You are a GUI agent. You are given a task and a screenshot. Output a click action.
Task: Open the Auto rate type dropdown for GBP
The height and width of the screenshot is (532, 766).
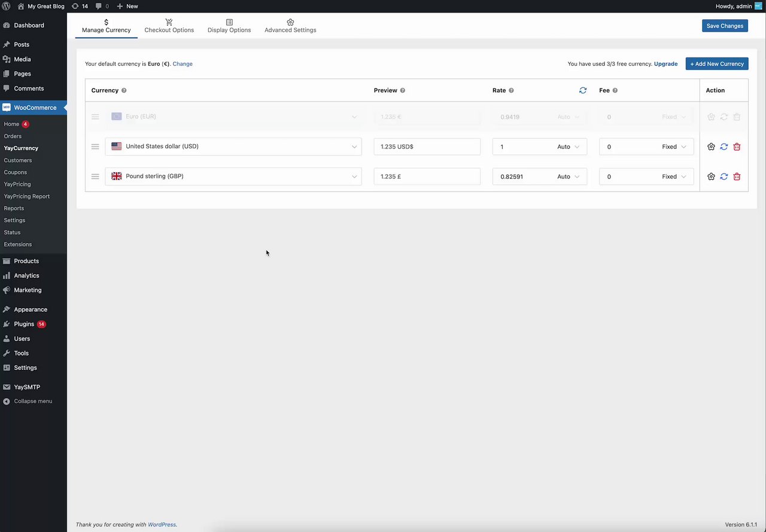[569, 177]
